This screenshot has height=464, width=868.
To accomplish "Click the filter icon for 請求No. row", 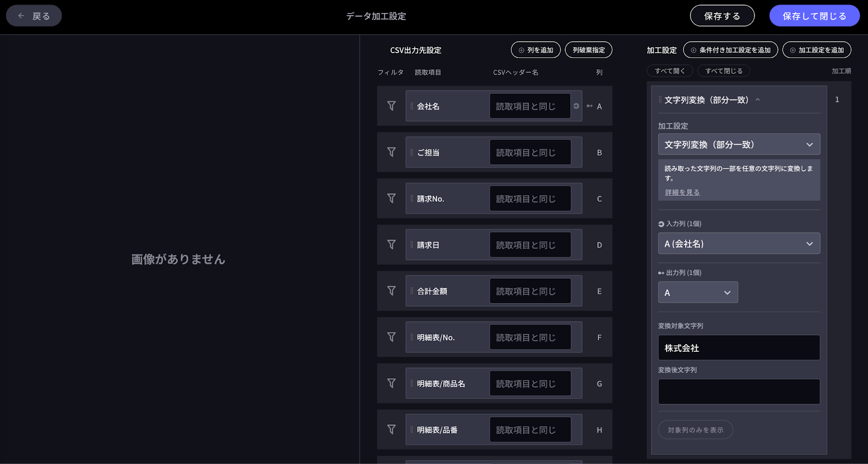I will (391, 198).
